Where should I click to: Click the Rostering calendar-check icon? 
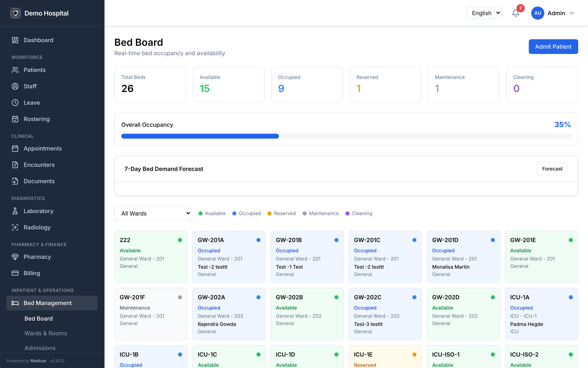tap(15, 119)
